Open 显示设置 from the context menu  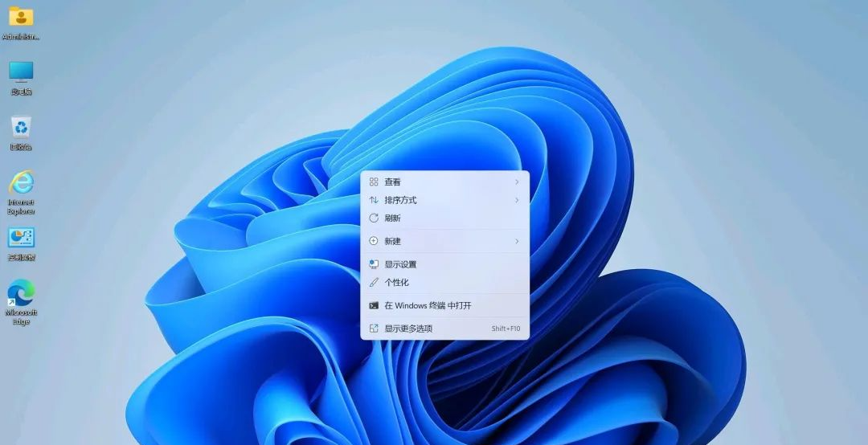pos(444,264)
